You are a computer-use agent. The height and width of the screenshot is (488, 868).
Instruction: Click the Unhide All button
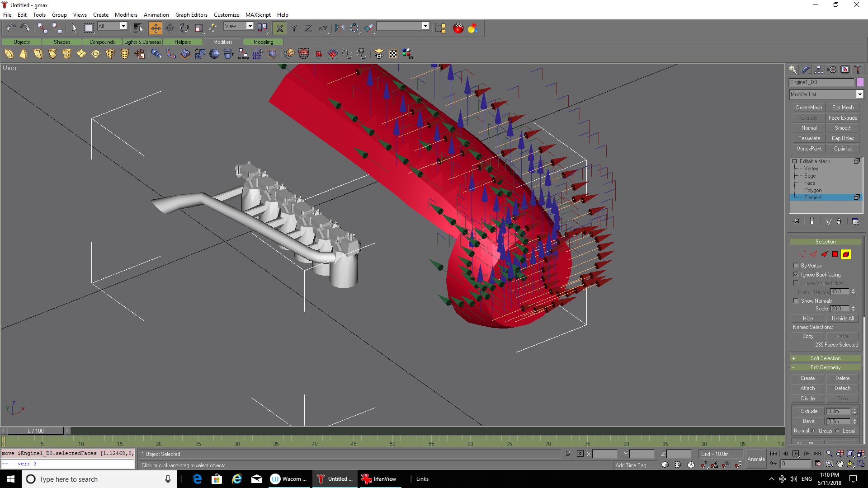[x=842, y=319]
